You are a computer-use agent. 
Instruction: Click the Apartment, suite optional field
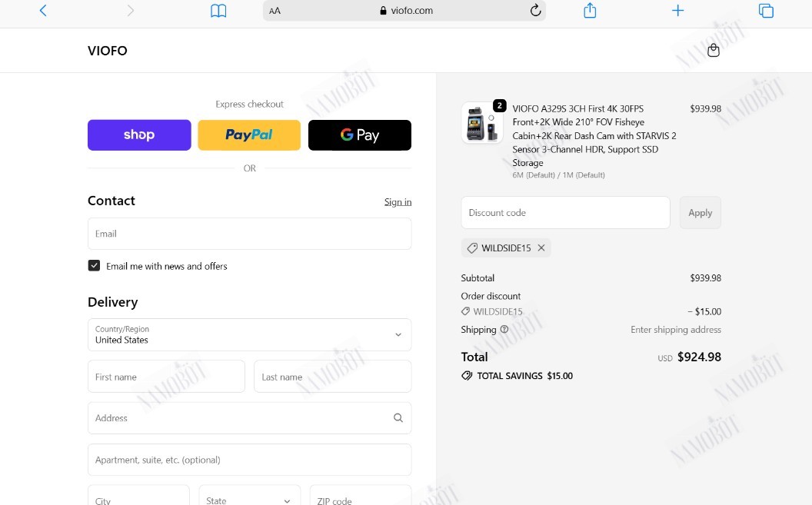pos(250,460)
